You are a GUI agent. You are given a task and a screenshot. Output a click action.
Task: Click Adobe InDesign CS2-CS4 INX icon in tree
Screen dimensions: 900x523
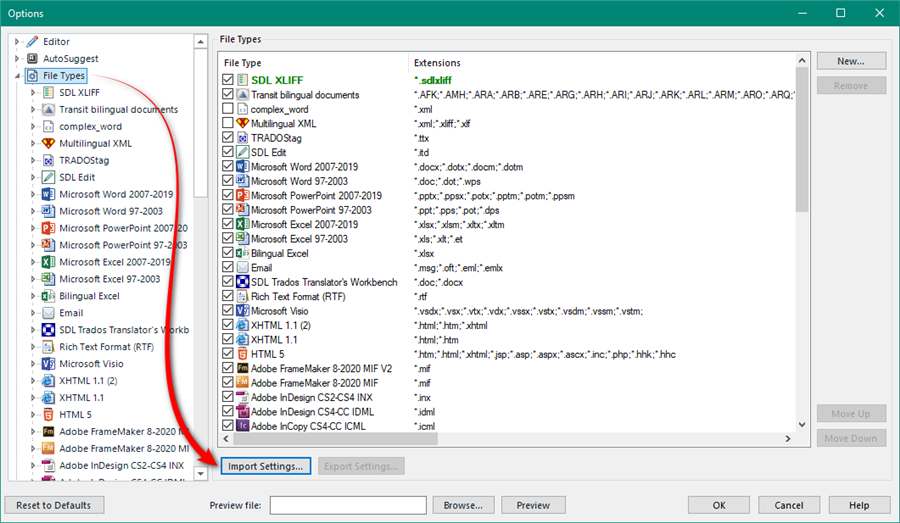pyautogui.click(x=49, y=465)
